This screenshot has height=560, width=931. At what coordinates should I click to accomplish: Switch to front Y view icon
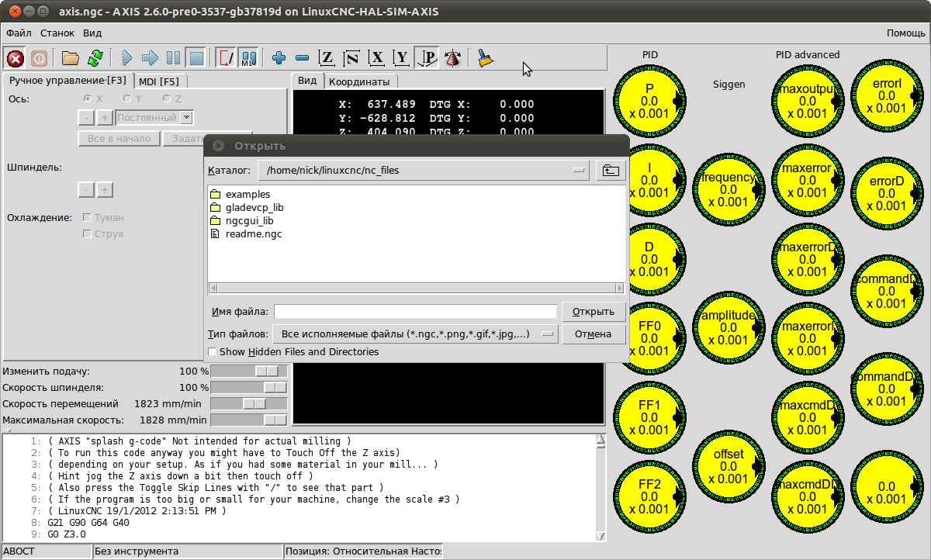click(401, 57)
